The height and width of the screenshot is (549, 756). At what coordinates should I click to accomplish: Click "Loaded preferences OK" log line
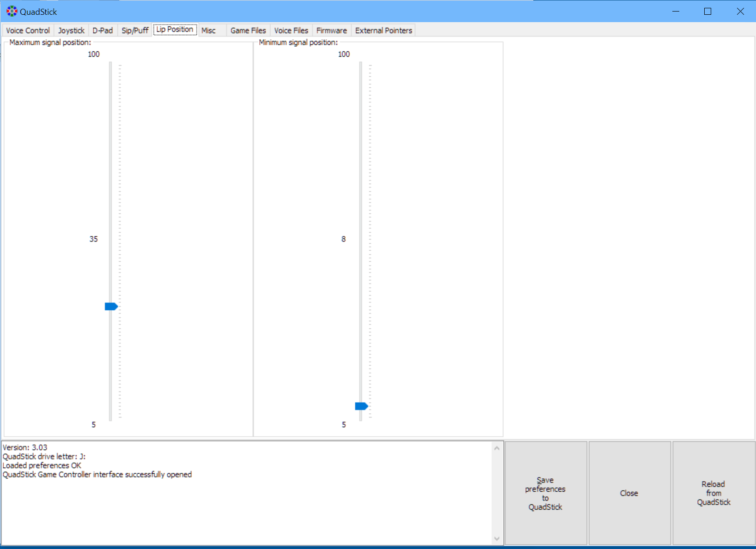pyautogui.click(x=42, y=465)
